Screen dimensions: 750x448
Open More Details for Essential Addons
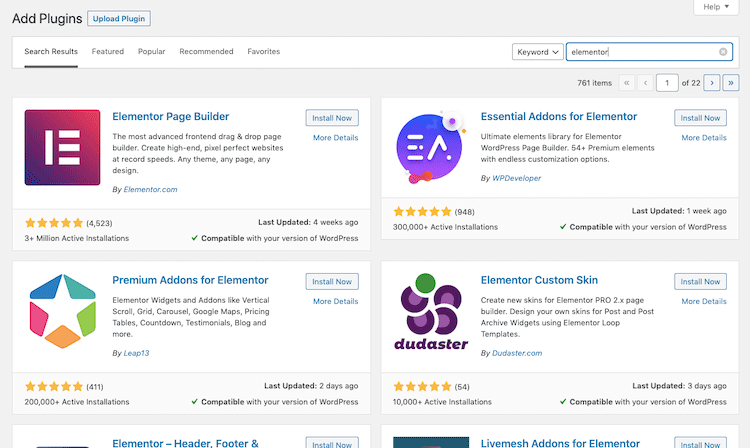[x=704, y=138]
